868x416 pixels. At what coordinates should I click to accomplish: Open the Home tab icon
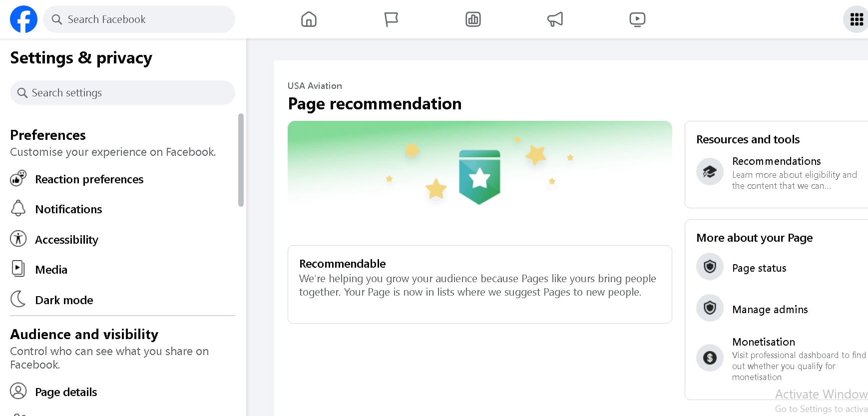[309, 19]
